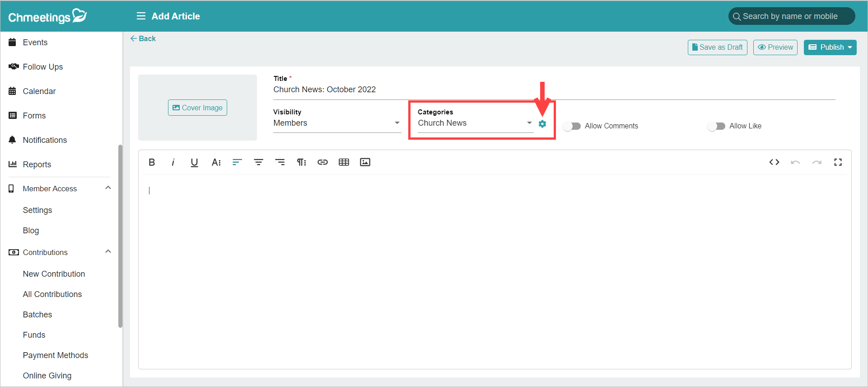Screen dimensions: 868x387
Task: Open Payment Methods page
Action: tap(56, 355)
